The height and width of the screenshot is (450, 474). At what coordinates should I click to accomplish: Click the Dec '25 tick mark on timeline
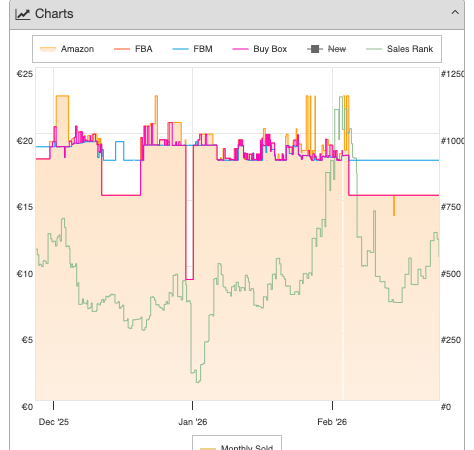(x=53, y=405)
